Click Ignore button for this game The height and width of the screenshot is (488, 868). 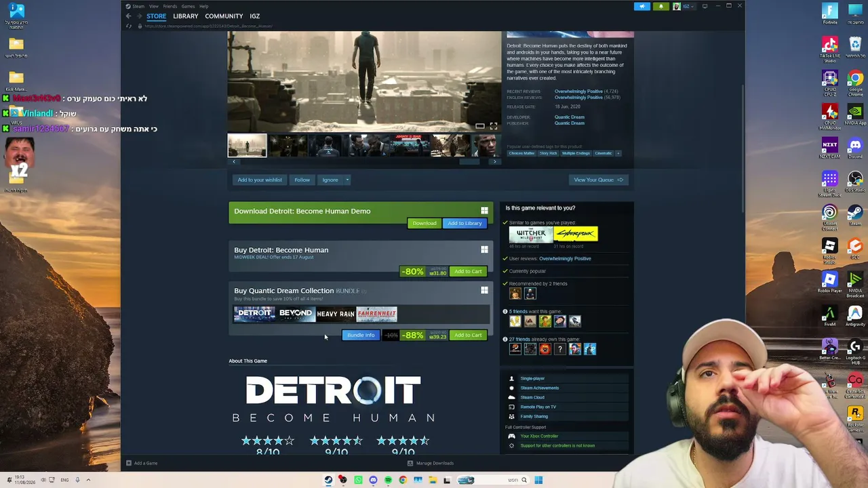(330, 180)
